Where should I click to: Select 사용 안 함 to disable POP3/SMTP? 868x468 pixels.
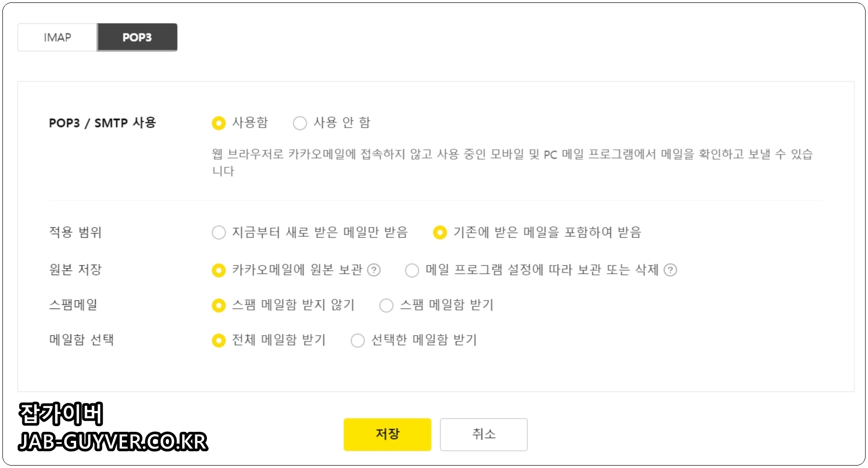pos(299,123)
